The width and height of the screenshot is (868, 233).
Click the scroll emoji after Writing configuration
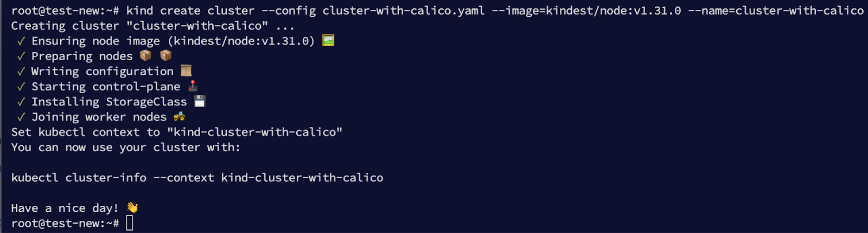[x=186, y=70]
